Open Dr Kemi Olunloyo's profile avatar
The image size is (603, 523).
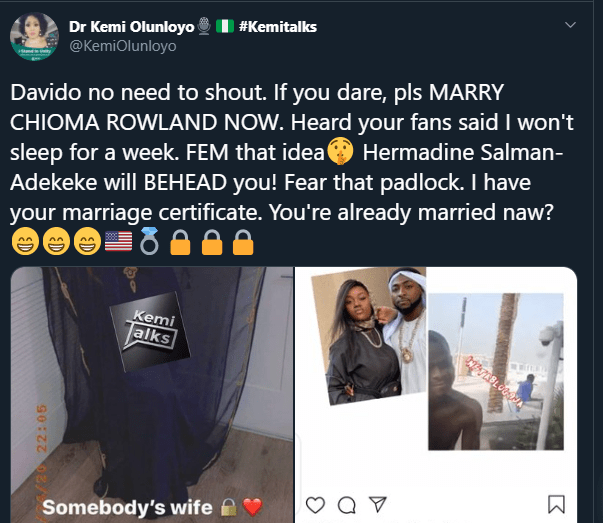[35, 37]
